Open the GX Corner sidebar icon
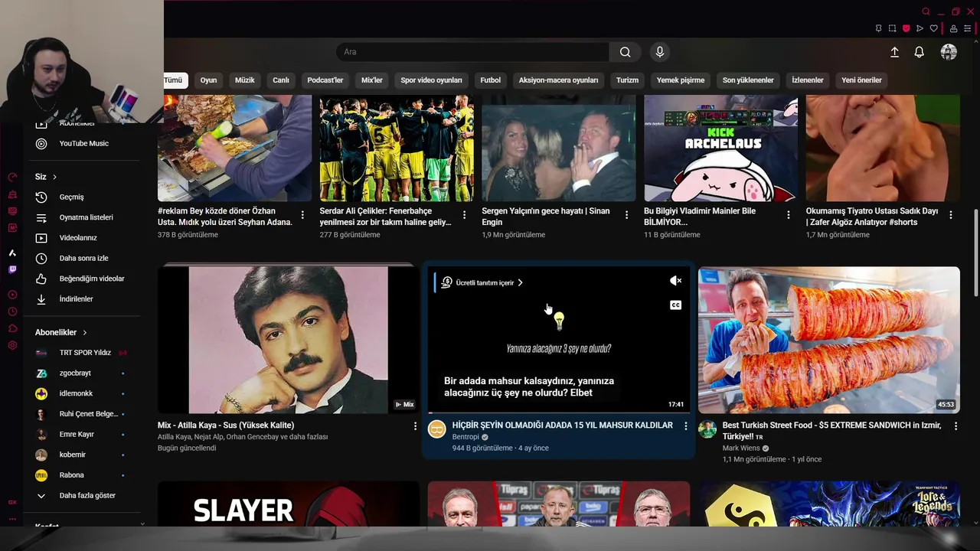 coord(12,502)
